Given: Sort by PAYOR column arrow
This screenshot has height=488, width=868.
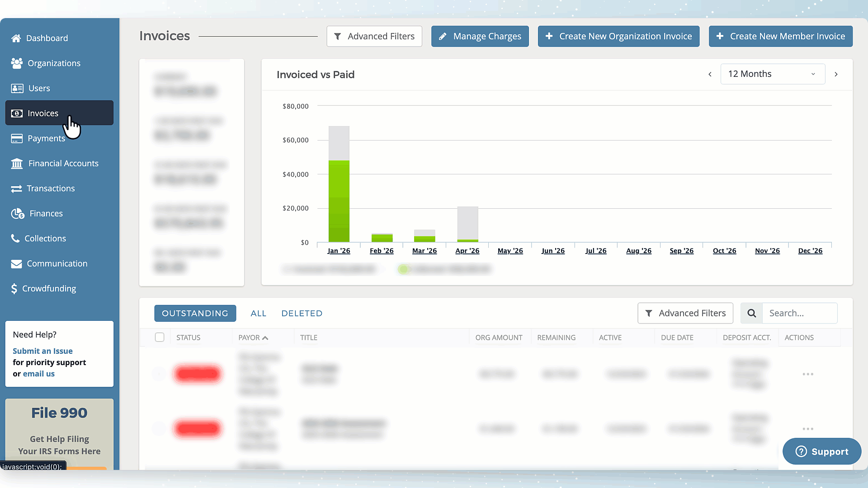Looking at the screenshot, I should pos(265,338).
